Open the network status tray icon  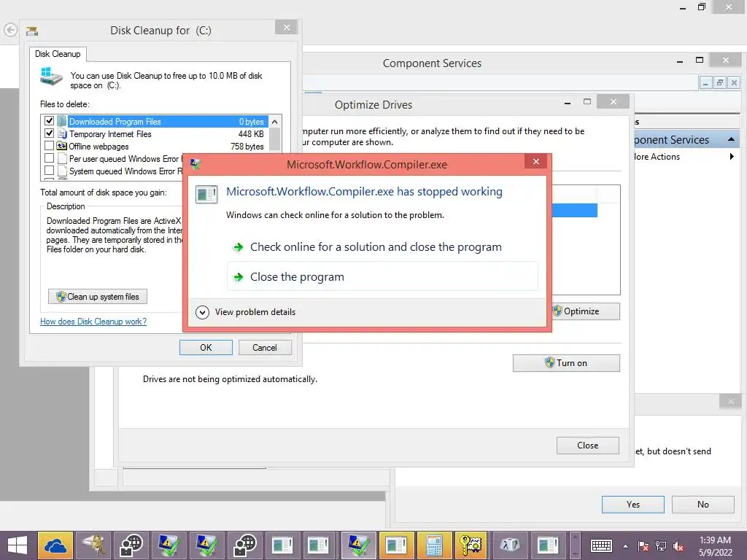[x=661, y=546]
